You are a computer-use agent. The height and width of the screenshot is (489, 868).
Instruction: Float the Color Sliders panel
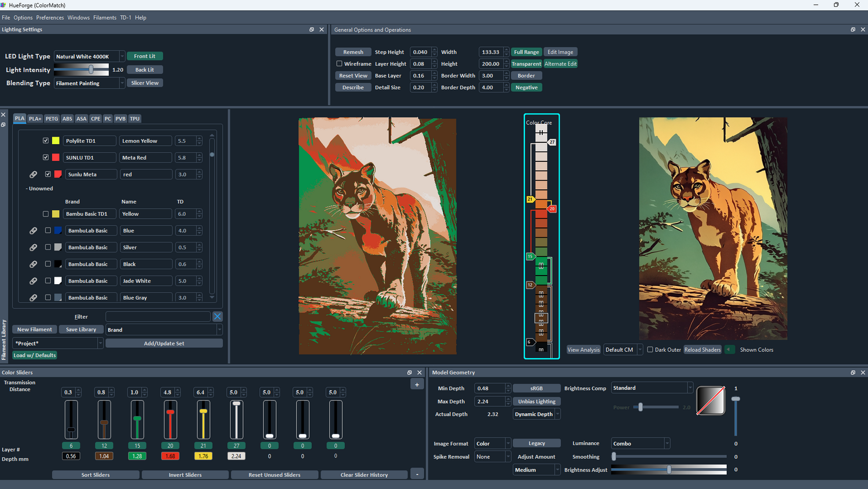(x=410, y=373)
